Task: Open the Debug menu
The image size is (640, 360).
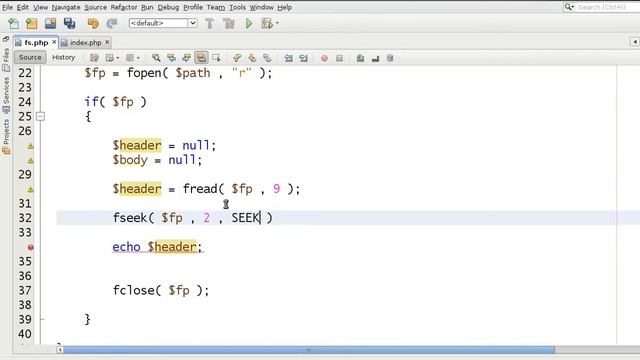Action: click(168, 7)
